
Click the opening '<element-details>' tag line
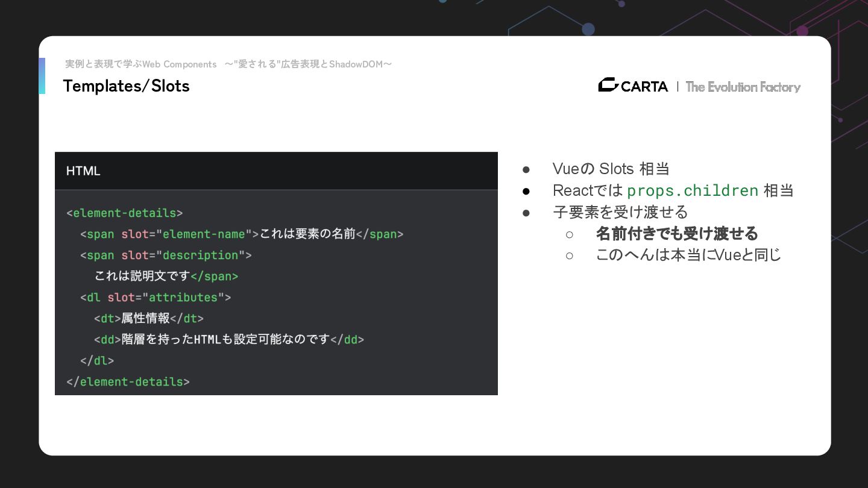125,213
